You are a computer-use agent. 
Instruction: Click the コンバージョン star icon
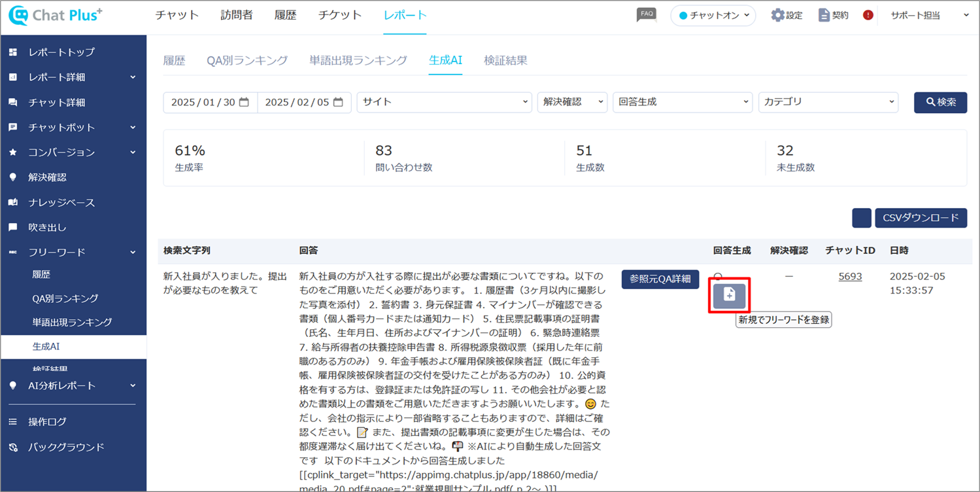[x=12, y=152]
